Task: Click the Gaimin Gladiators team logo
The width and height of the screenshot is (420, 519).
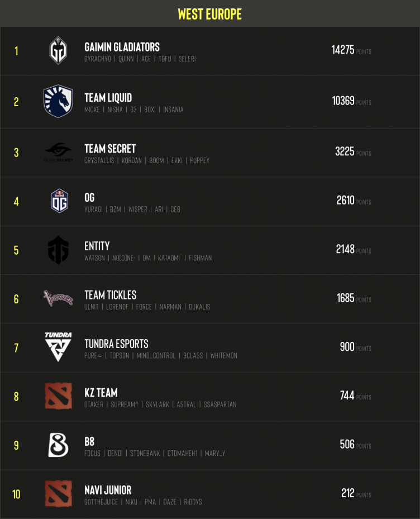Action: (x=58, y=51)
